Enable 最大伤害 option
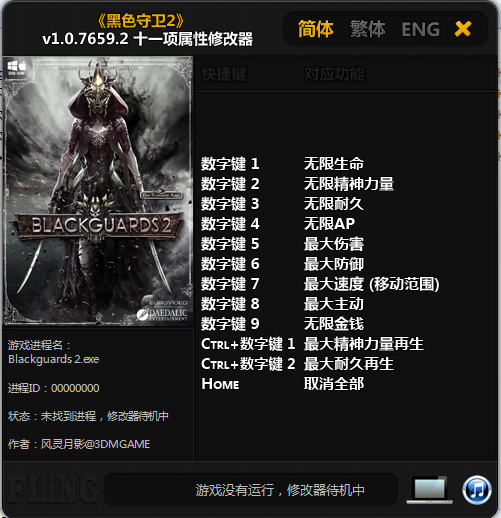 (x=334, y=244)
